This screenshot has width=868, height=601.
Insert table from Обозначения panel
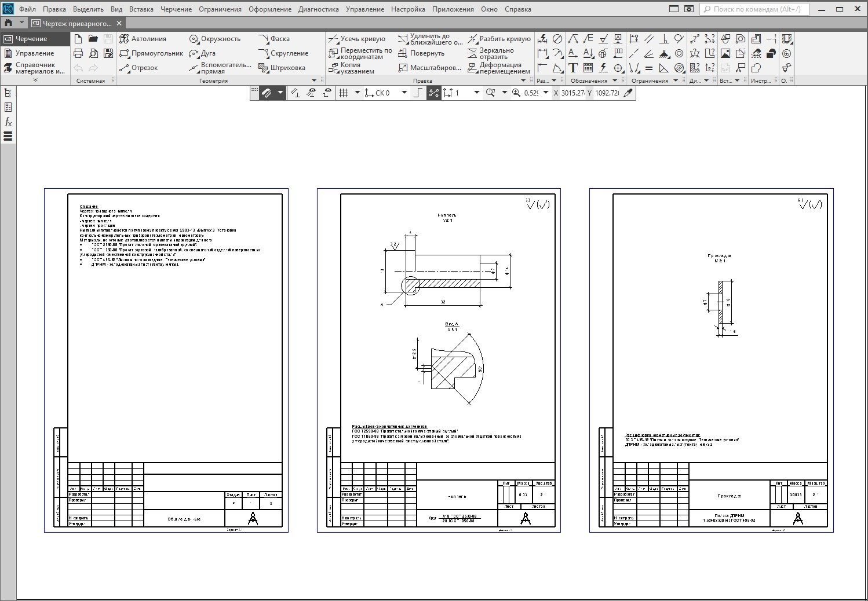pos(588,68)
